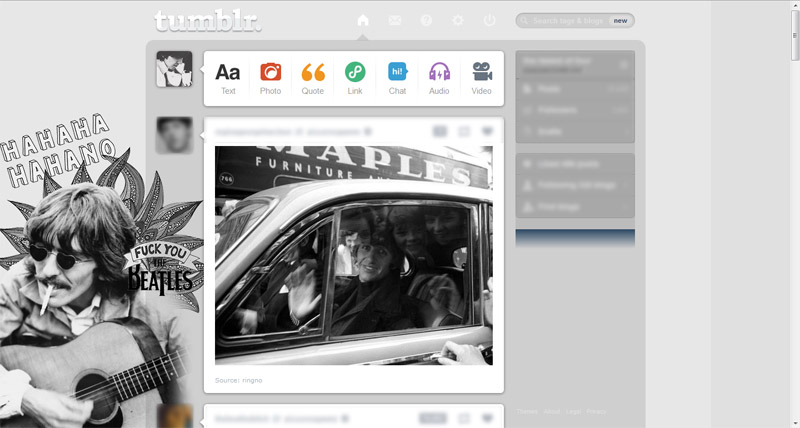Open the Legal footer link
800x428 pixels.
pos(573,412)
